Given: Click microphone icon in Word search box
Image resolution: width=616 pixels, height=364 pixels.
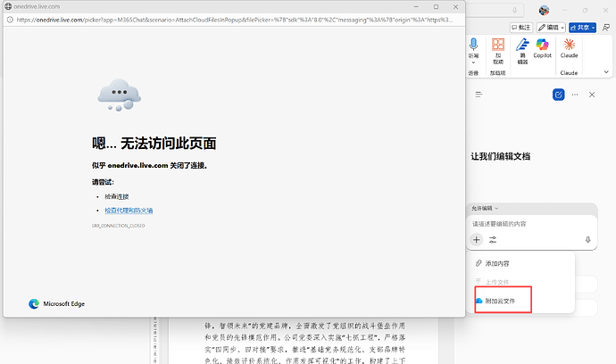Looking at the screenshot, I should (x=514, y=11).
